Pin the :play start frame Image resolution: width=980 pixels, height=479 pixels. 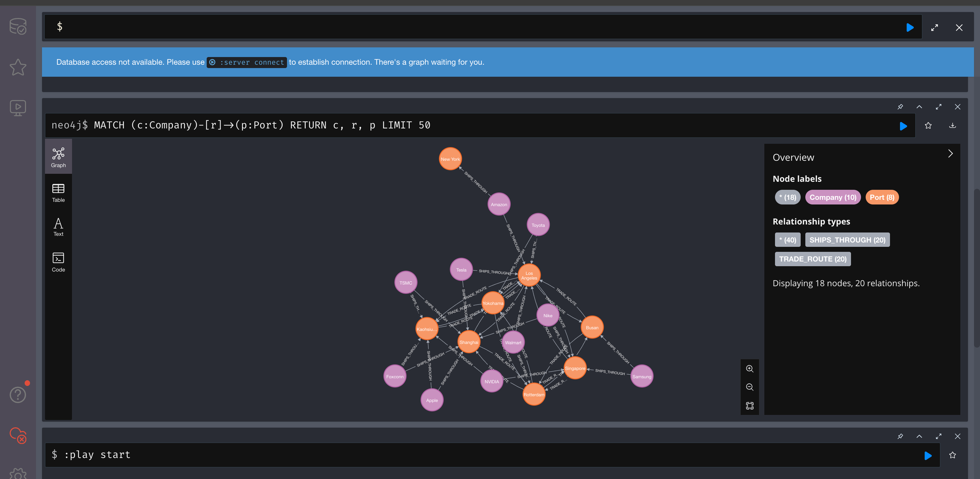[900, 436]
